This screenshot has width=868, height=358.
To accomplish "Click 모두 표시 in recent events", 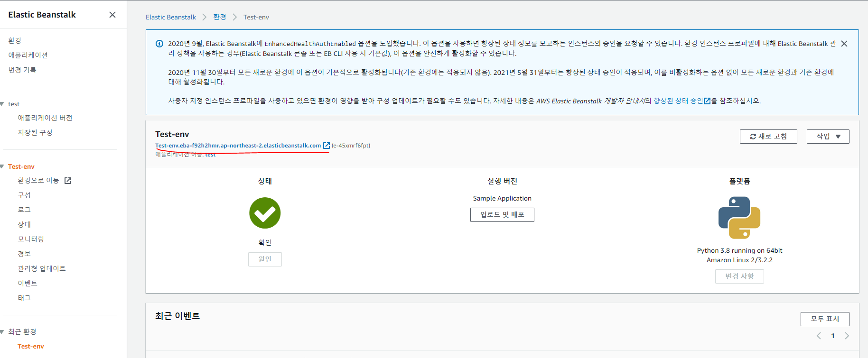I will [x=825, y=319].
